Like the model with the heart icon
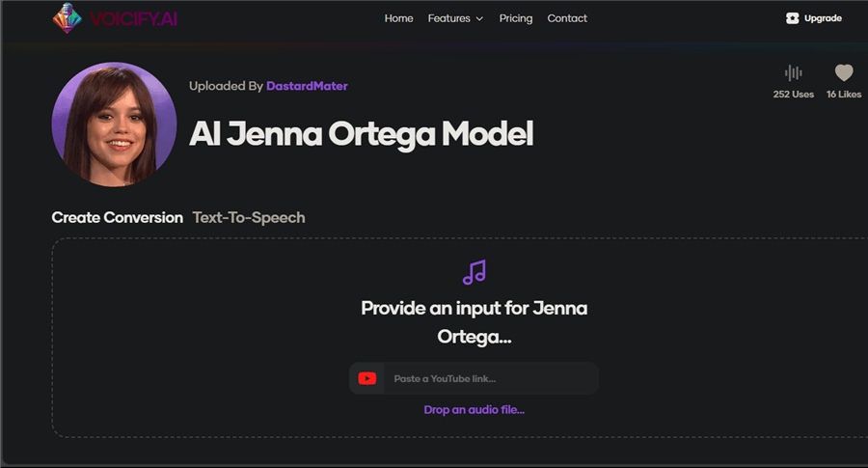 coord(844,72)
